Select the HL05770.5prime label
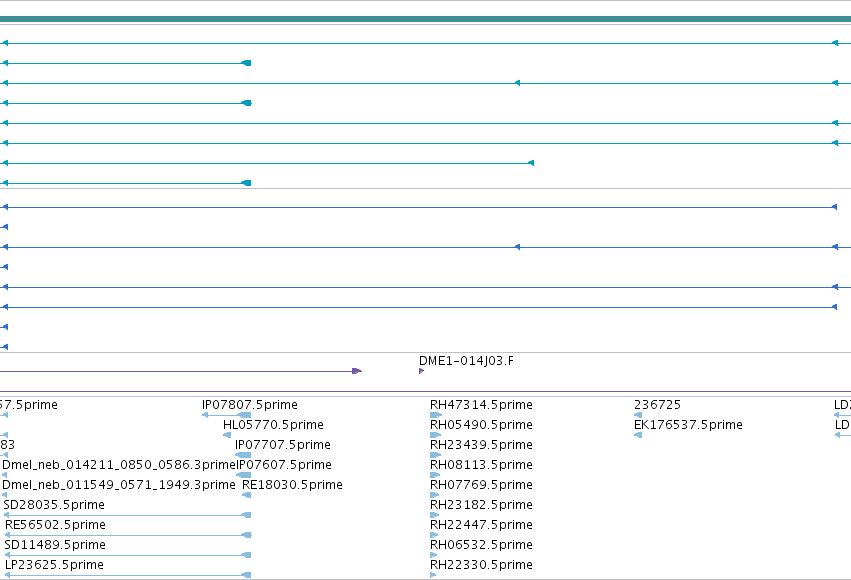This screenshot has height=580, width=851. (273, 425)
